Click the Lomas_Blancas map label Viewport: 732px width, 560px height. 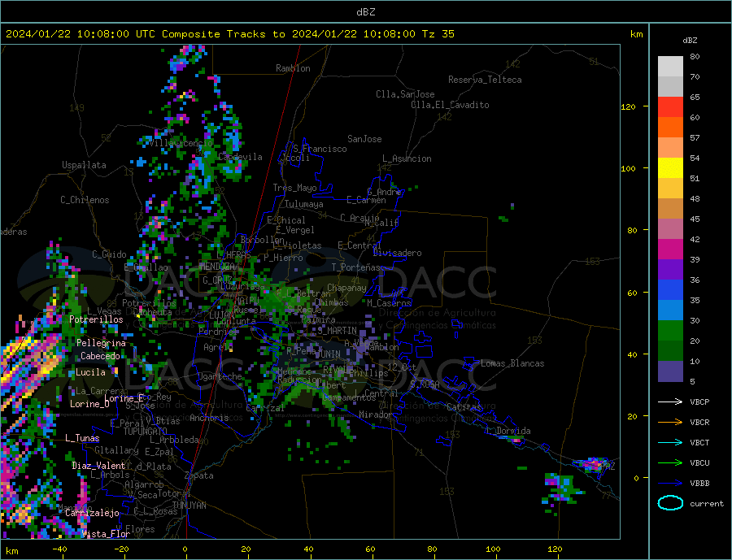coord(512,363)
